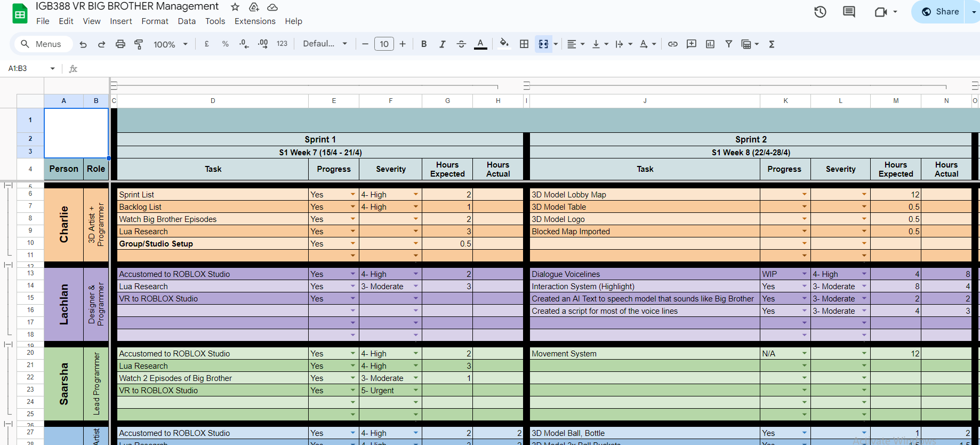The image size is (980, 445).
Task: Insert a comment
Action: tap(692, 44)
